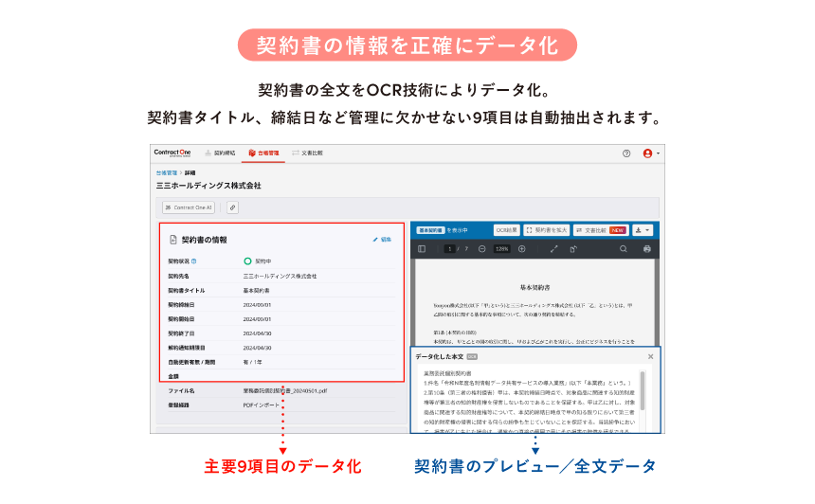Viewport: 815px width, 504px height.
Task: Search the PDF with magnifier icon
Action: 624,249
